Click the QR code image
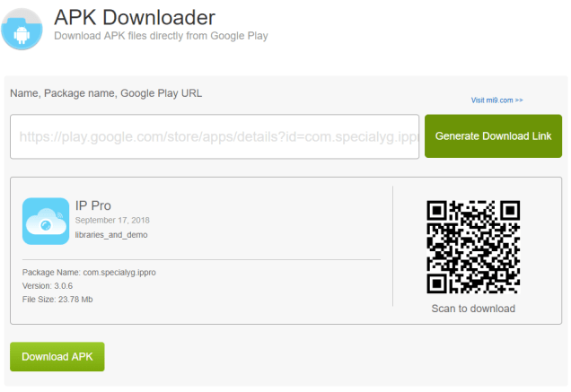The height and width of the screenshot is (392, 571). point(472,247)
